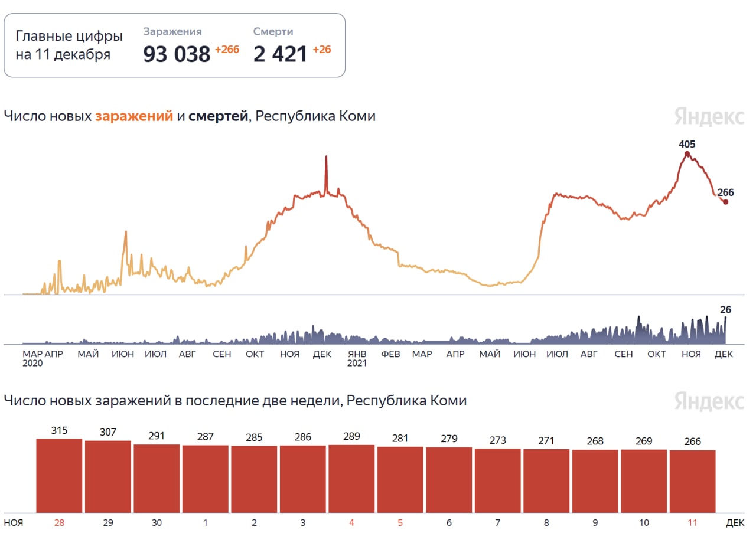This screenshot has width=756, height=543.
Task: Select the bar labeled 281 for December 5
Action: click(400, 480)
